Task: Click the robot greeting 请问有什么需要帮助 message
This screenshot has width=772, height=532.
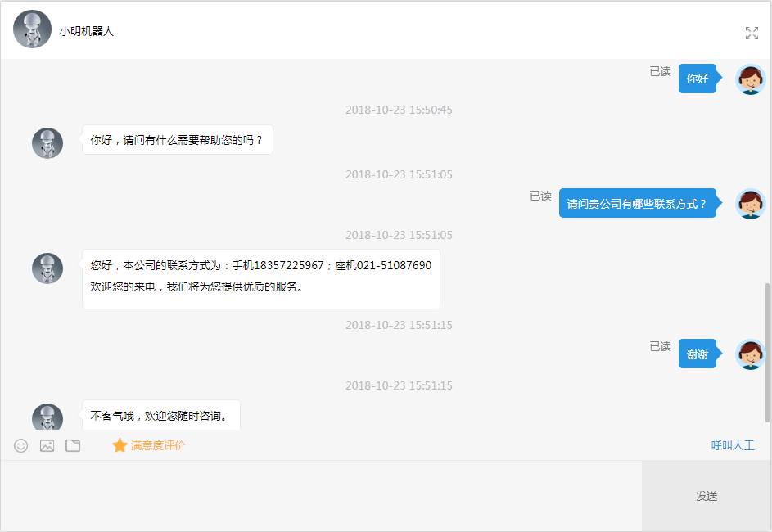Action: click(x=177, y=140)
